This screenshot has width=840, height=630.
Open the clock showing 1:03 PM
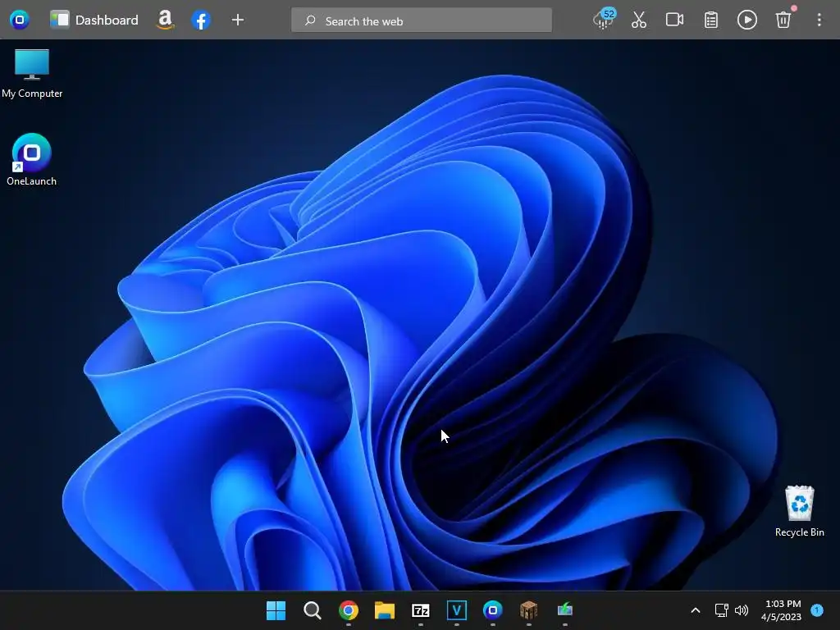coord(782,610)
